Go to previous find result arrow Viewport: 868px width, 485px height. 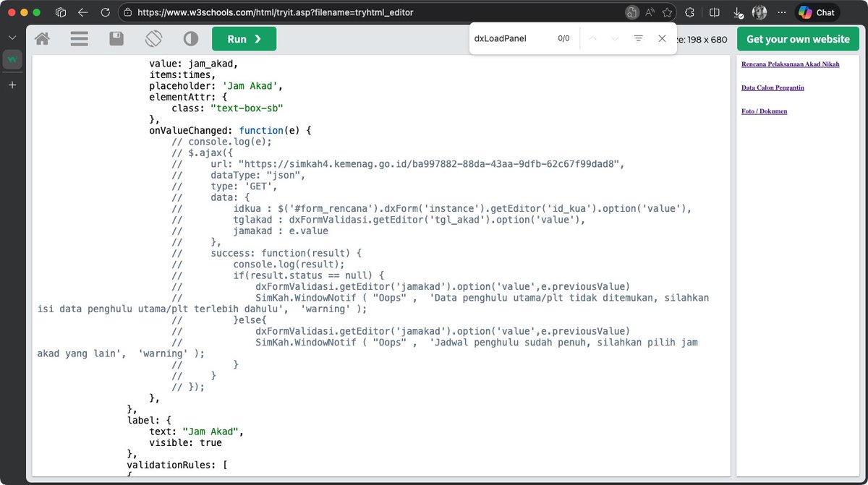click(593, 38)
